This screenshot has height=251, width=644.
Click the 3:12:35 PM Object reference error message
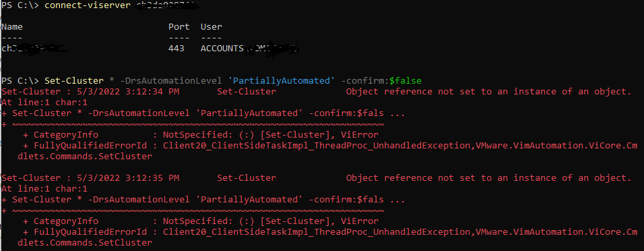click(489, 177)
